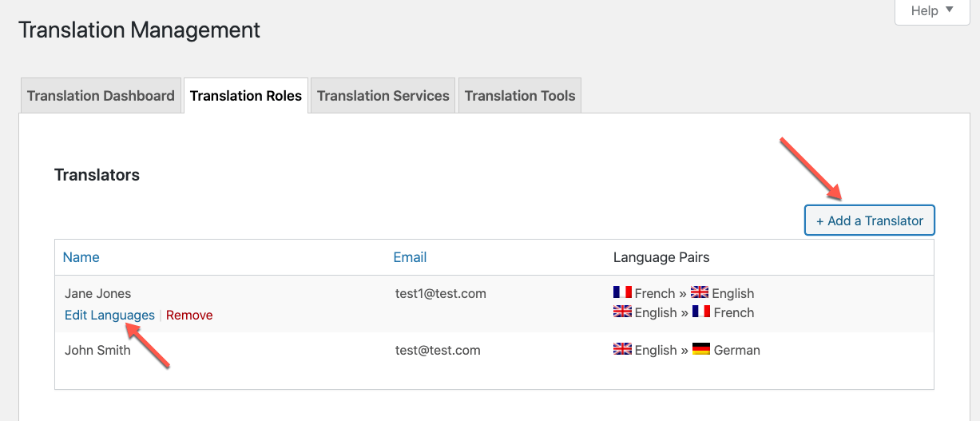This screenshot has height=421, width=980.
Task: Click the test1@test.com email address
Action: [x=441, y=293]
